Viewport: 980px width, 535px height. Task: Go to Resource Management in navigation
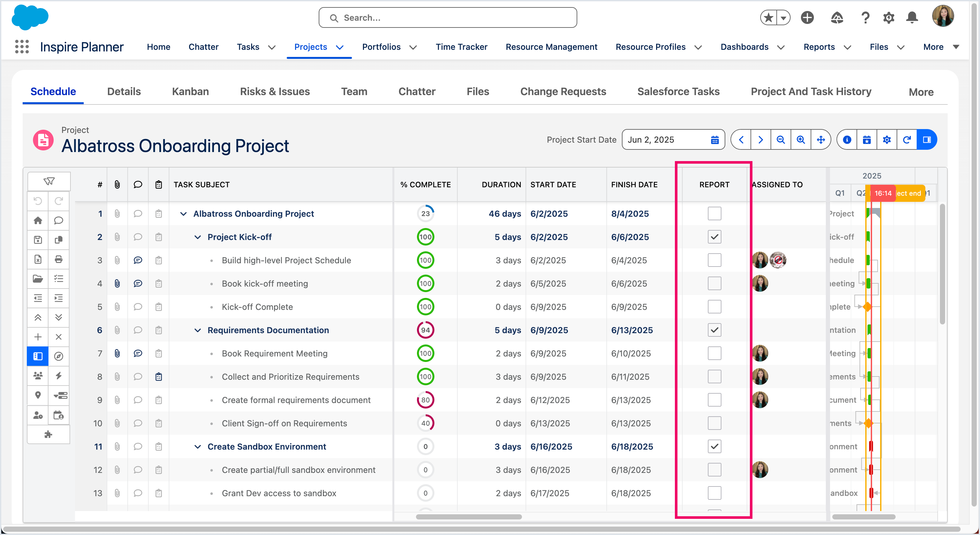tap(551, 47)
